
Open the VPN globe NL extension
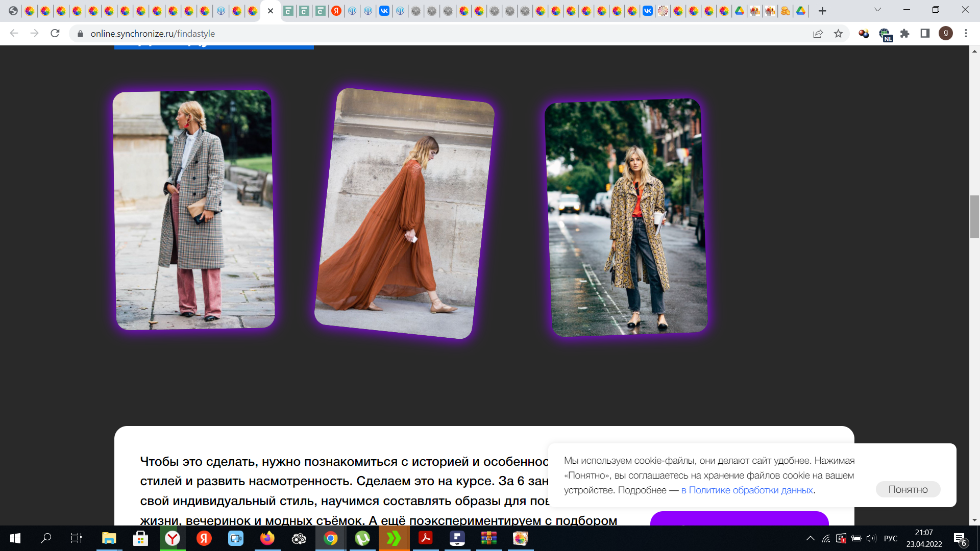point(885,34)
